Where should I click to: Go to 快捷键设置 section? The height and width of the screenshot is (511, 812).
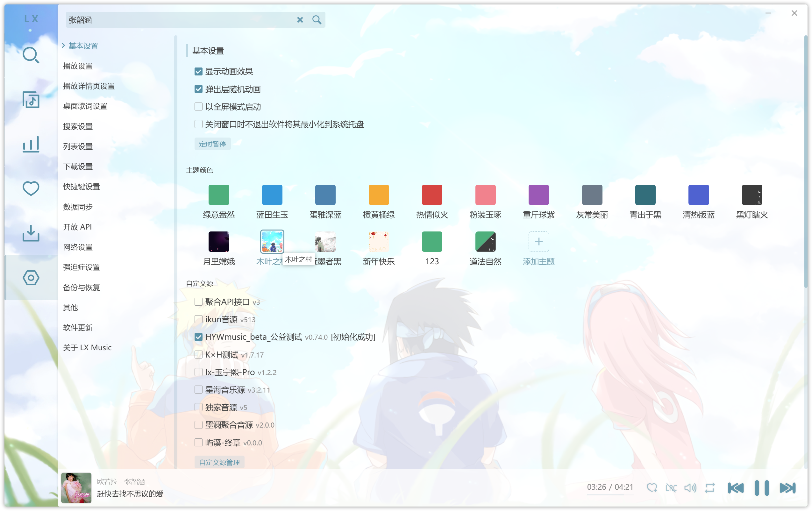(x=82, y=187)
